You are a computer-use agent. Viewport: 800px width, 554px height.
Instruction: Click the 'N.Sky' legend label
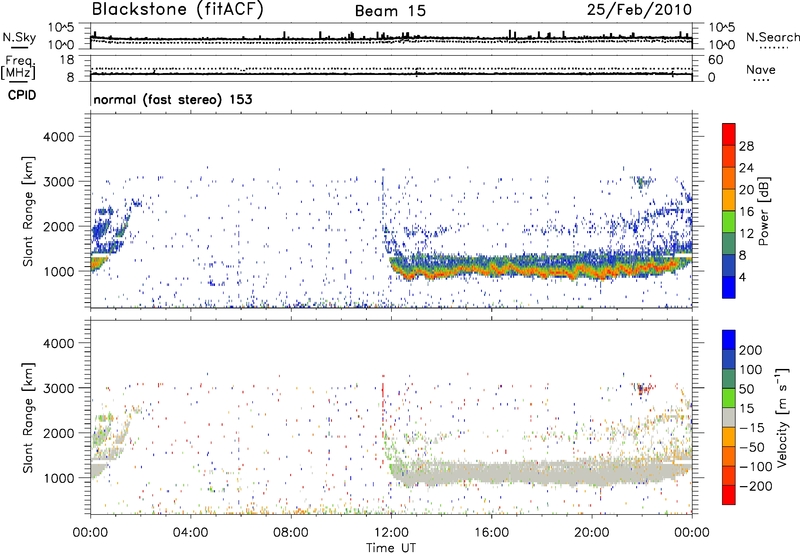coord(19,37)
